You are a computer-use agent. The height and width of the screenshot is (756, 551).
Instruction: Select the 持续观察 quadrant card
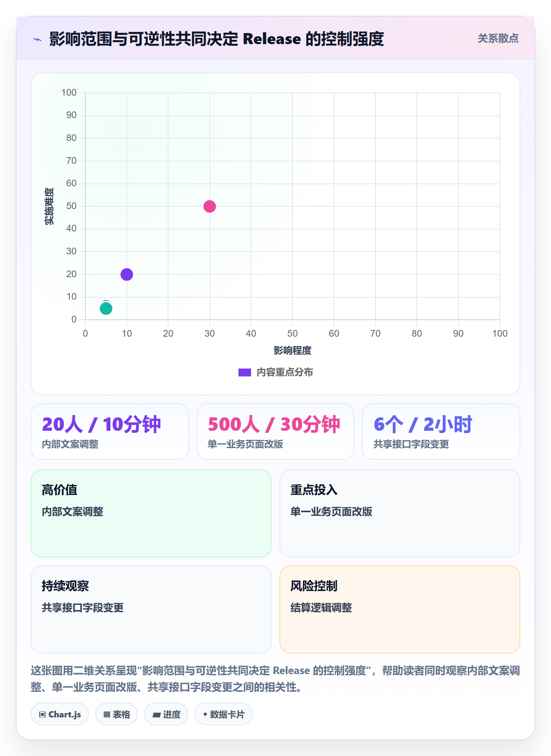pyautogui.click(x=151, y=610)
